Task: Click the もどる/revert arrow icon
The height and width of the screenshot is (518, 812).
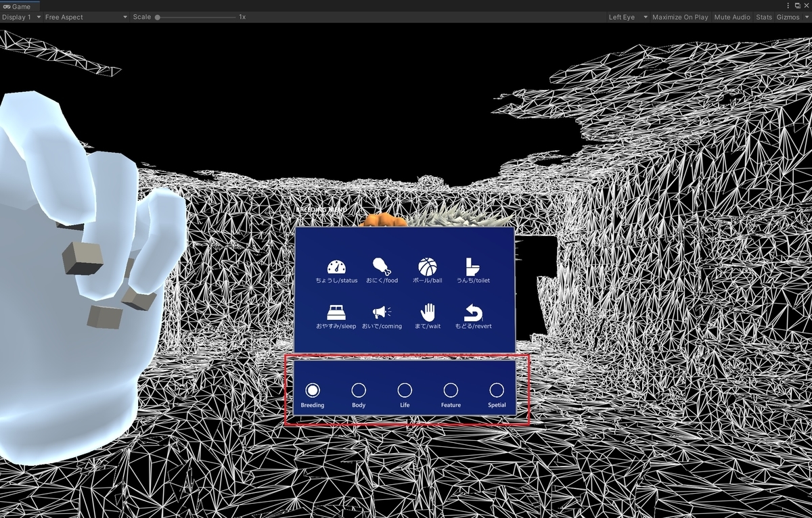Action: click(x=473, y=312)
